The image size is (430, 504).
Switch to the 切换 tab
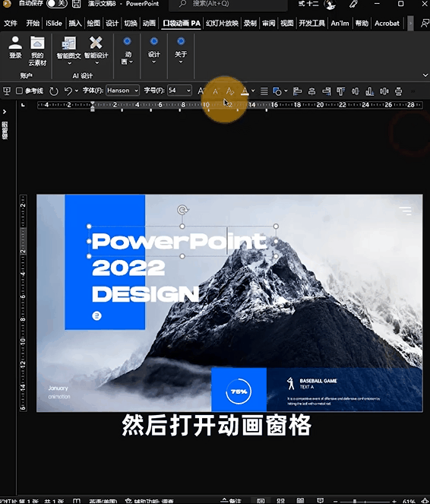click(x=131, y=23)
